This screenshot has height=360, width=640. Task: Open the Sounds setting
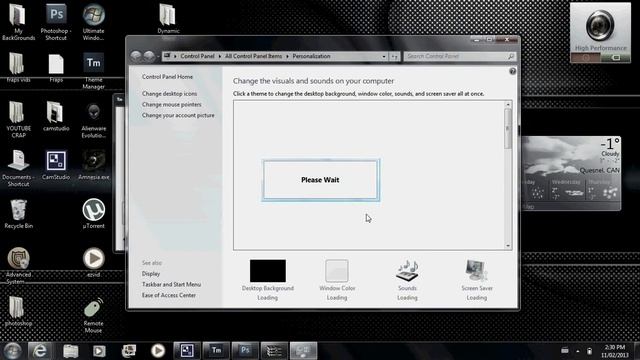[407, 280]
